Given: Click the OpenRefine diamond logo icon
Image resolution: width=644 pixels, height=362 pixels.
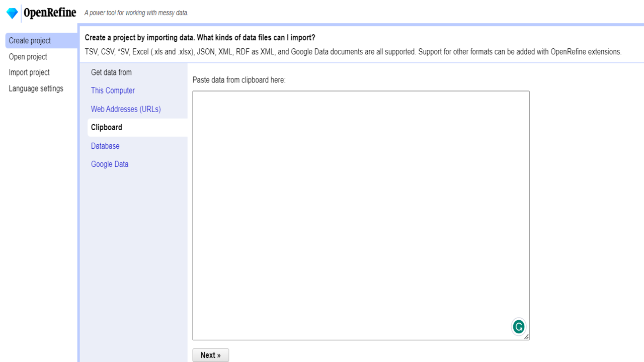Looking at the screenshot, I should pos(12,13).
